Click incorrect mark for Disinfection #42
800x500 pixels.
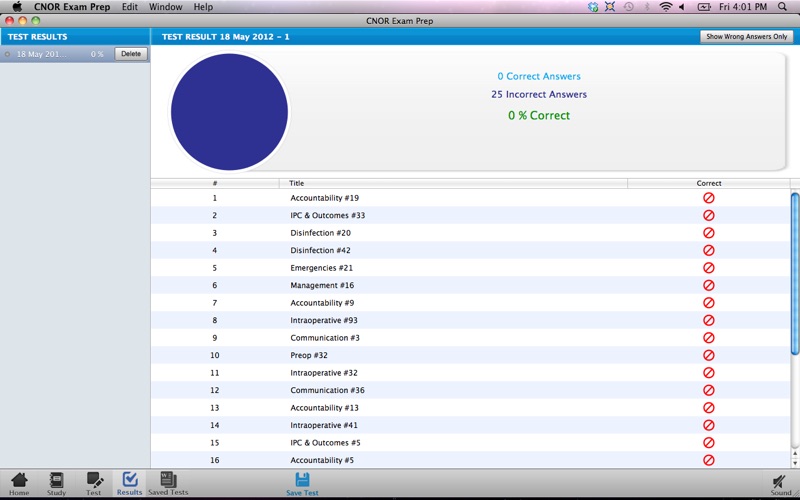click(709, 251)
